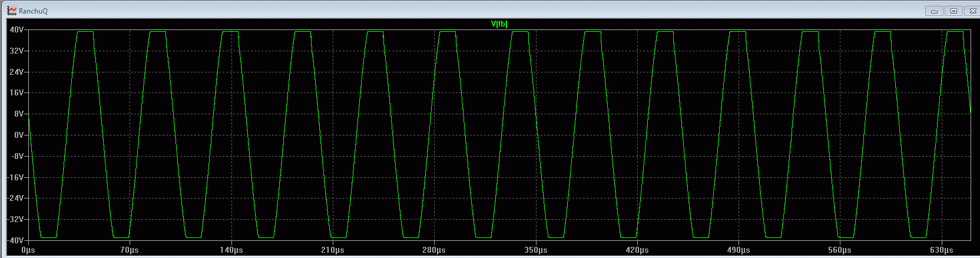
Task: Close the RanchuQ plot window
Action: click(972, 11)
